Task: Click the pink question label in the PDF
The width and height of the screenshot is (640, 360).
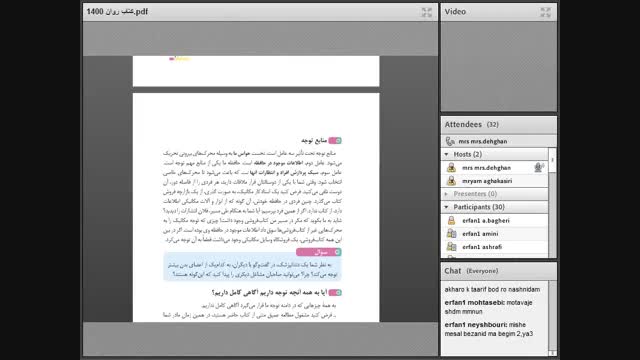Action: tap(319, 252)
